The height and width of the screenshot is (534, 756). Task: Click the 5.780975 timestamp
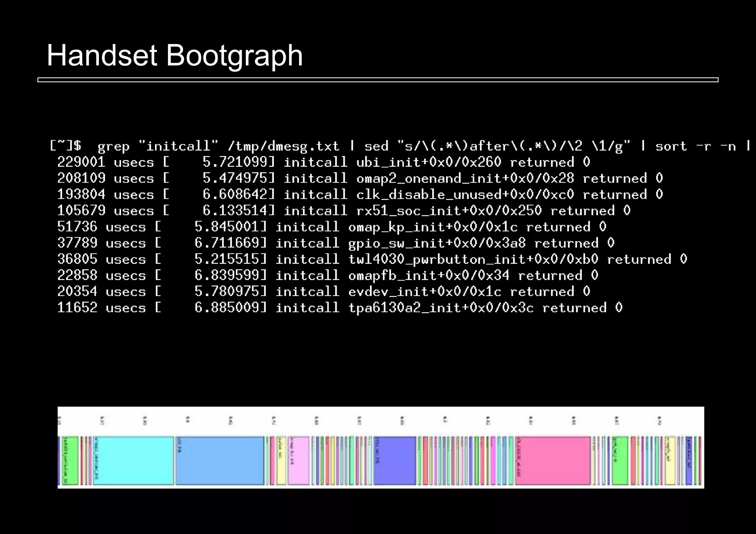[227, 292]
